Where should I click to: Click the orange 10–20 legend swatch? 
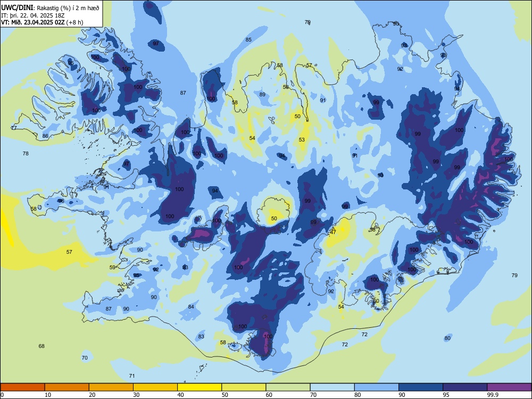pos(67,387)
